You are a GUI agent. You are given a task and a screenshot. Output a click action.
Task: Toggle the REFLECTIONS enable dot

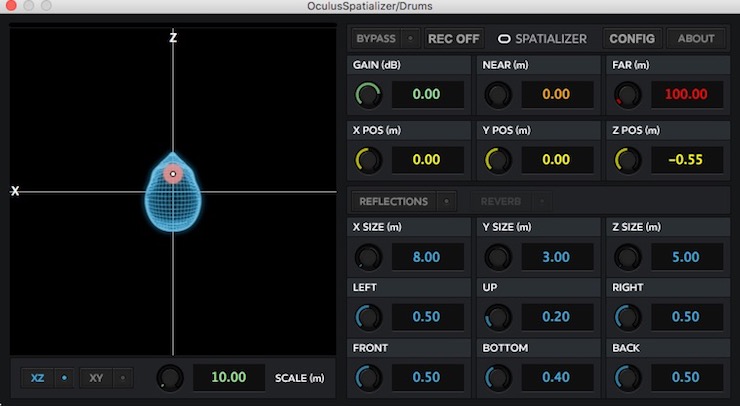(x=446, y=202)
